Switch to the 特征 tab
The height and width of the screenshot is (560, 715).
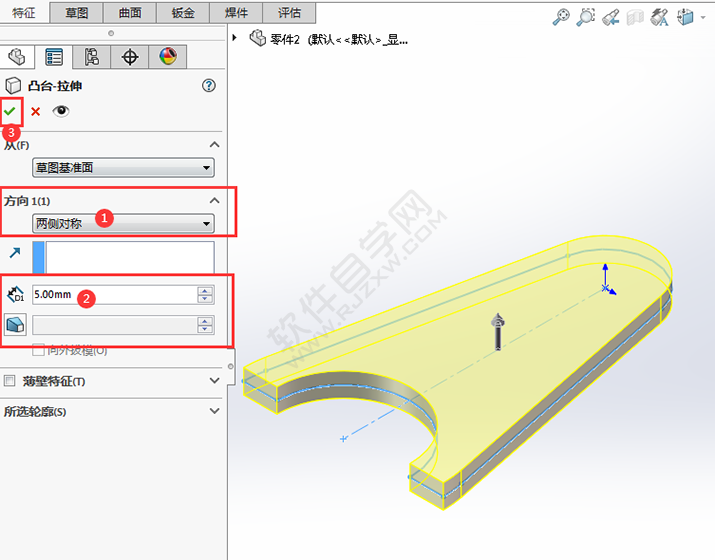coord(24,12)
